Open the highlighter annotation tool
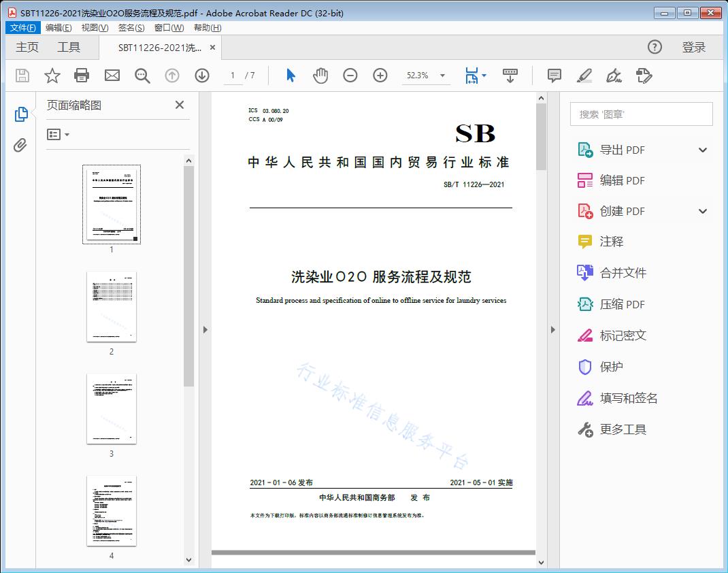728x573 pixels. click(x=584, y=76)
